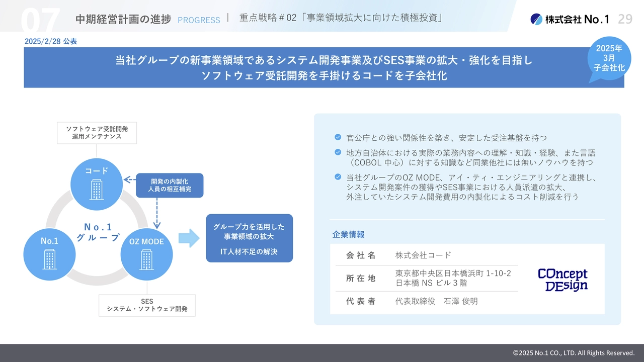Click the address 東京都中央区日本橋浜町 1-10-2

point(453,273)
